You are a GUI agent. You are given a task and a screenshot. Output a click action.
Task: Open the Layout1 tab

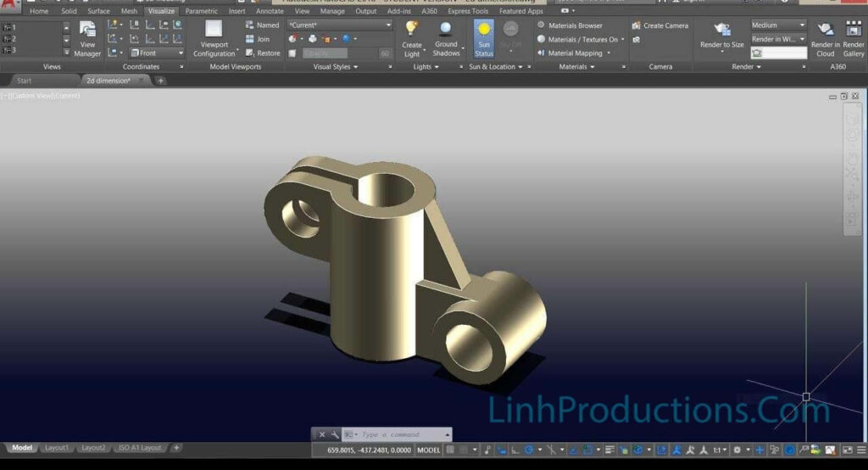click(x=57, y=447)
